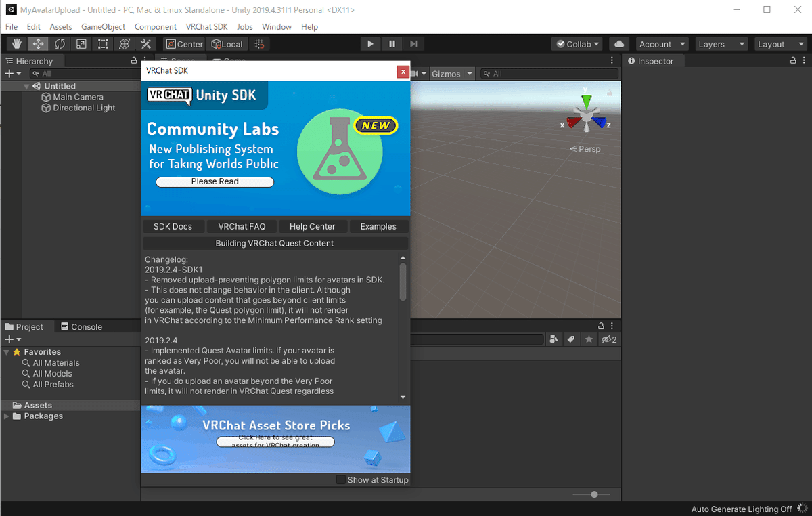Open the Account dropdown

(x=662, y=44)
